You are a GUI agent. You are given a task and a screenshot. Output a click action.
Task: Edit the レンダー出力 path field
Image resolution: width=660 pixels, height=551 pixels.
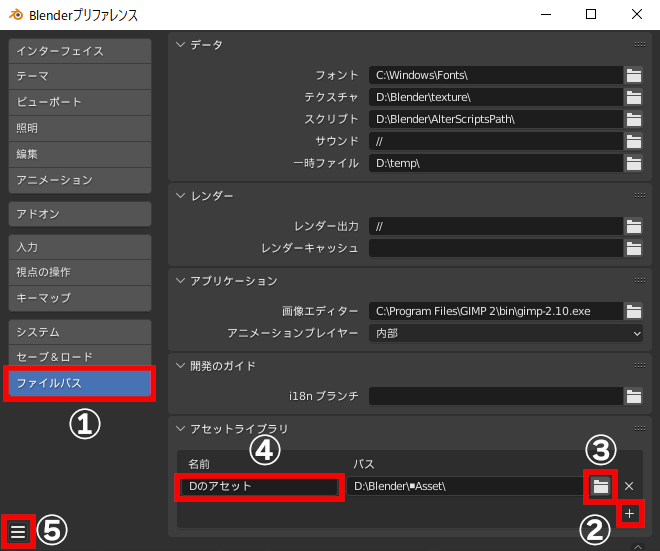pyautogui.click(x=496, y=226)
